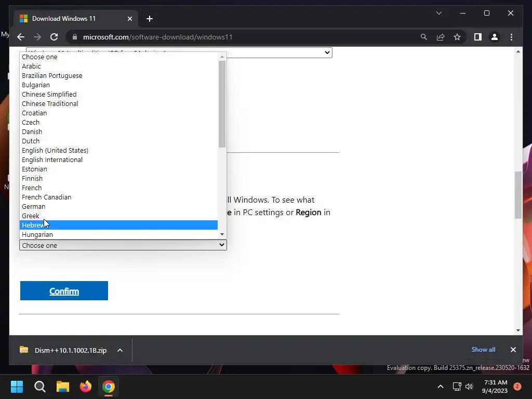The height and width of the screenshot is (399, 532).
Task: View site security lock info
Action: click(x=75, y=37)
